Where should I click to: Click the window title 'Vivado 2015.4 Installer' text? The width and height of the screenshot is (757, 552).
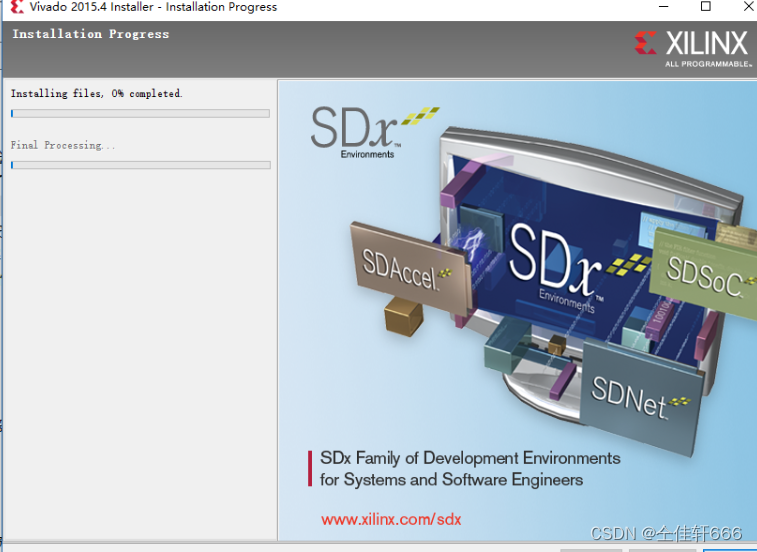point(92,7)
